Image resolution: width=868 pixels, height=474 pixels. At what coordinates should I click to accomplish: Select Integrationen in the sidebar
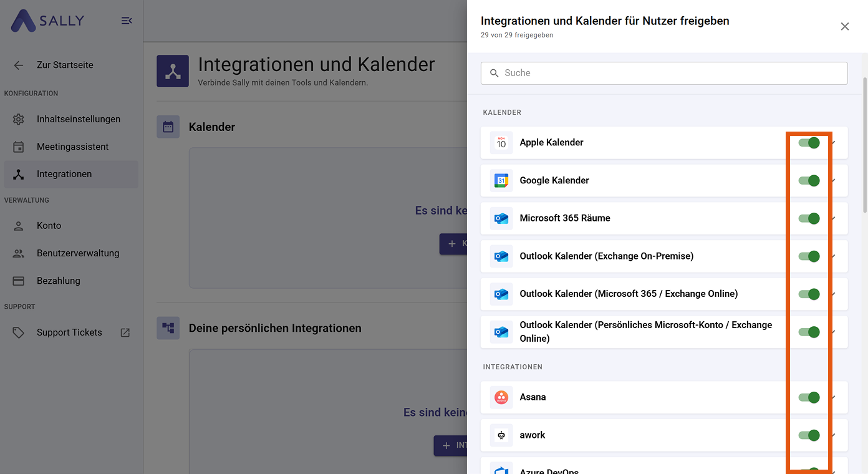pyautogui.click(x=71, y=174)
